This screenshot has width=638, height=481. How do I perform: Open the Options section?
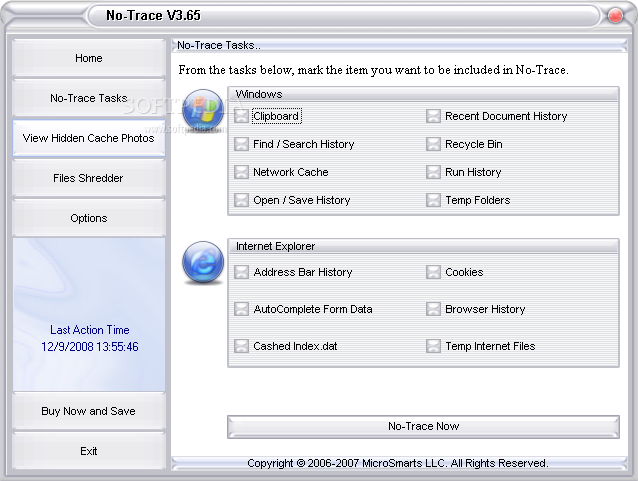(x=89, y=218)
